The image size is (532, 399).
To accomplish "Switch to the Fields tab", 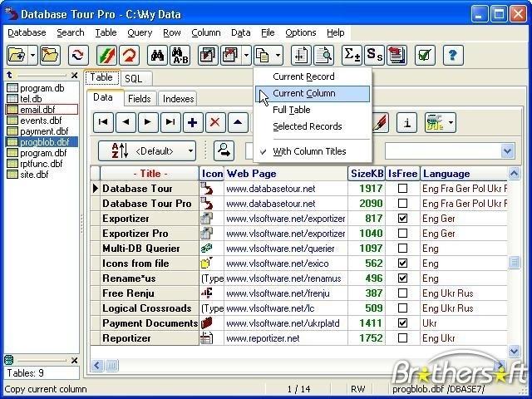I will (x=140, y=99).
